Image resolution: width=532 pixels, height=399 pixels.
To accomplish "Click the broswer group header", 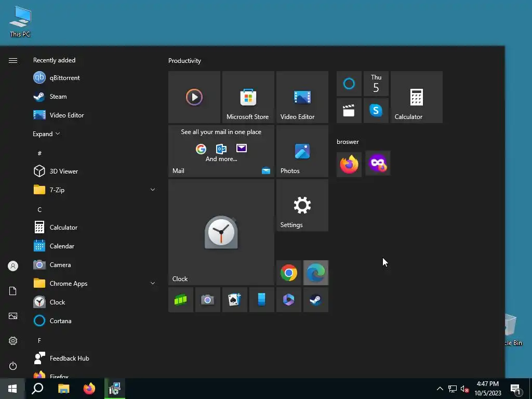I will coord(348,142).
